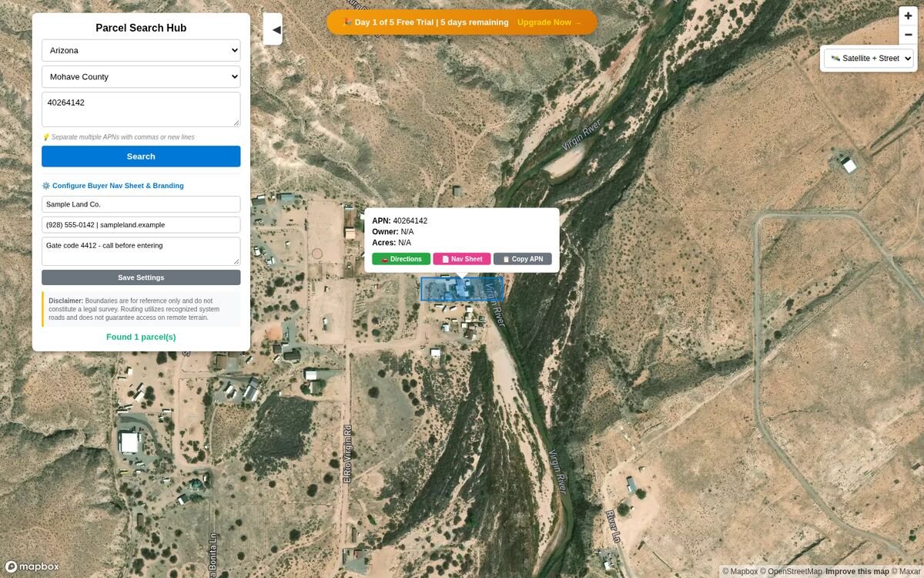The height and width of the screenshot is (578, 924).
Task: Click the Owner: N/A line in the popup
Action: tap(393, 232)
